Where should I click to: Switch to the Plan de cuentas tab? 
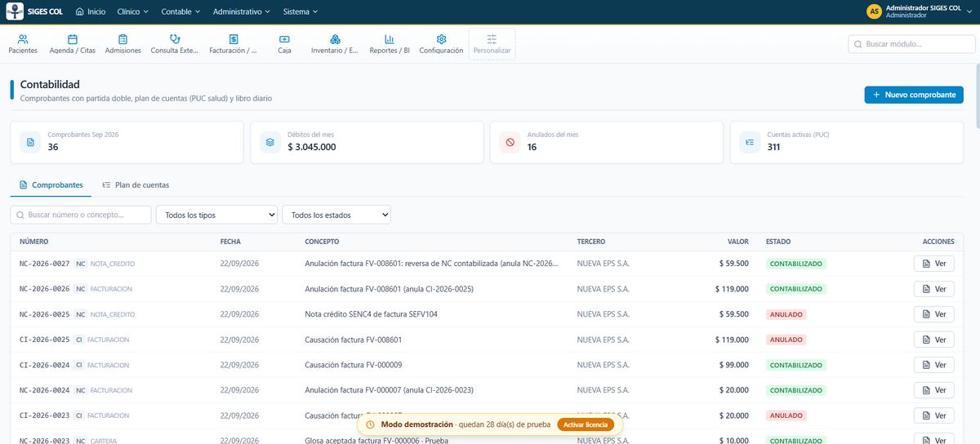pos(136,185)
